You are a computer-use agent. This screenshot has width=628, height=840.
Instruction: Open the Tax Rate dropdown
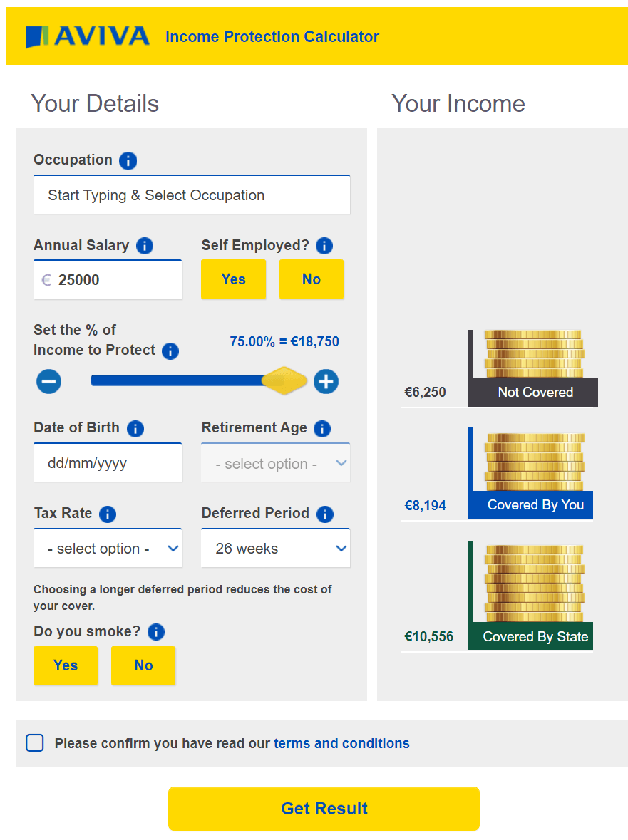[x=108, y=548]
